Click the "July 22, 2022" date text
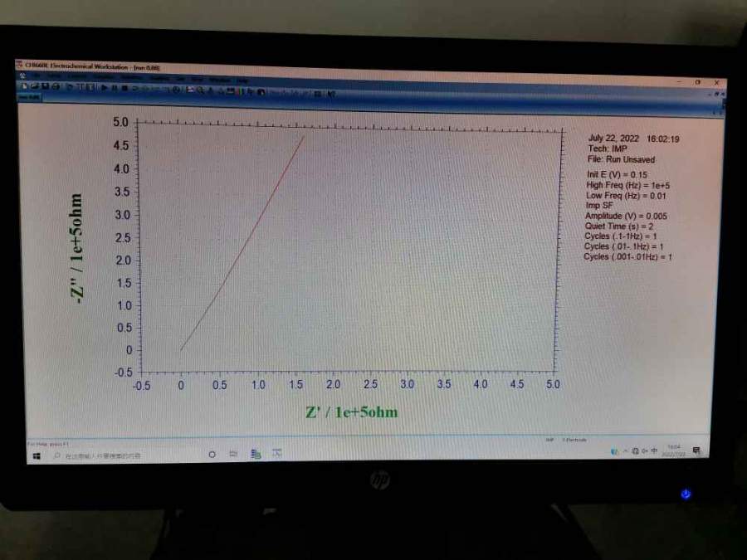 [613, 138]
